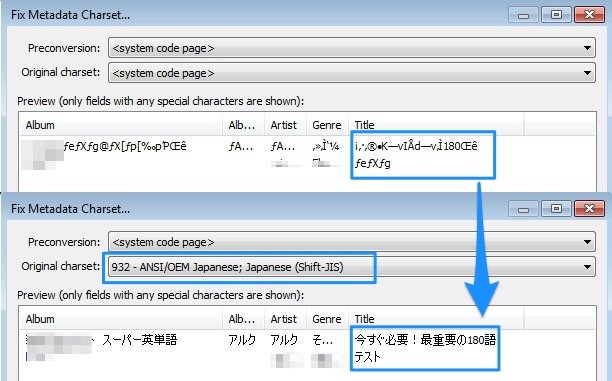Image resolution: width=612 pixels, height=381 pixels.
Task: Open Preconversion dropdown in lower dialog
Action: point(352,242)
